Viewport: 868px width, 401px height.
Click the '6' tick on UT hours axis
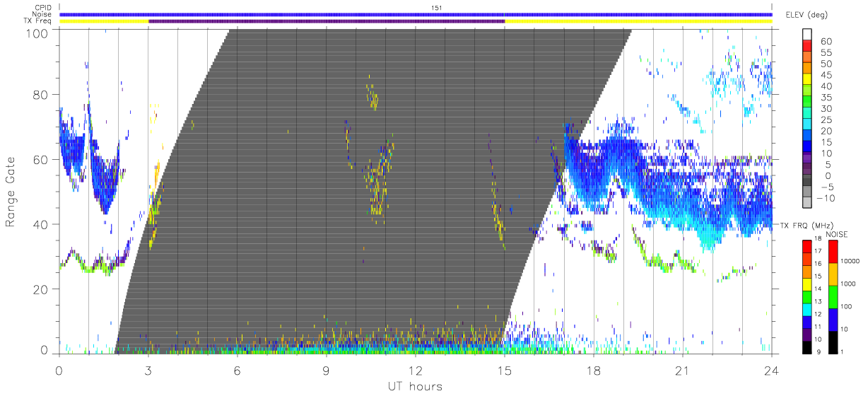(237, 370)
